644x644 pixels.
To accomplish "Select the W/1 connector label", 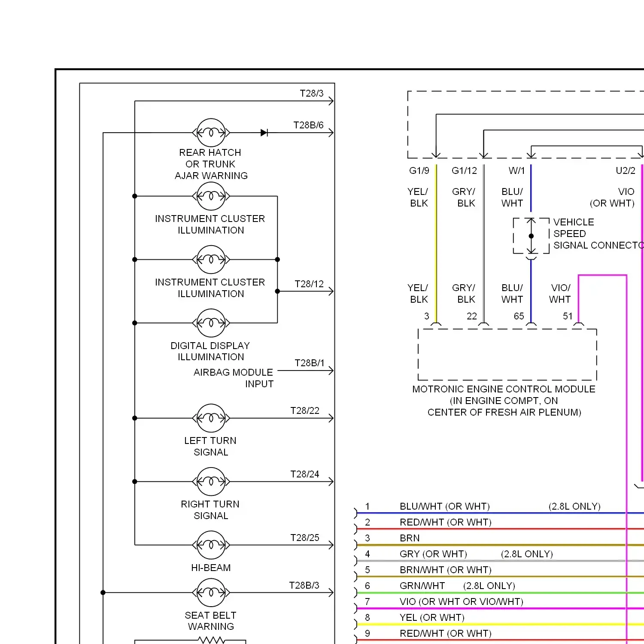I will pos(516,170).
